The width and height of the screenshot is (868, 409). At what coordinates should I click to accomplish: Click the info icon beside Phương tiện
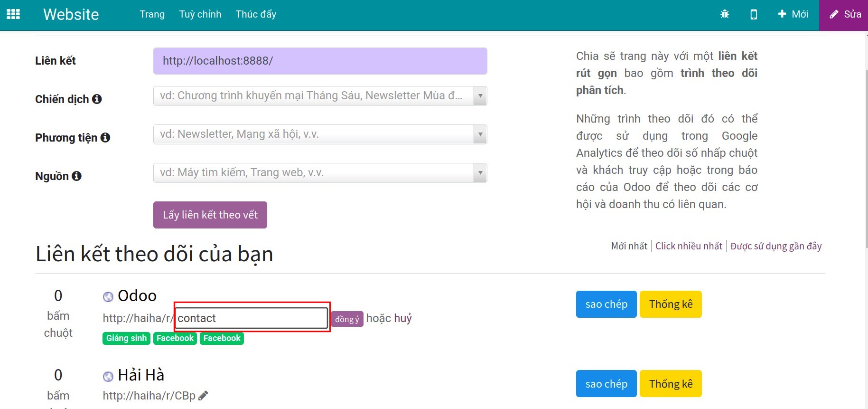pyautogui.click(x=105, y=137)
